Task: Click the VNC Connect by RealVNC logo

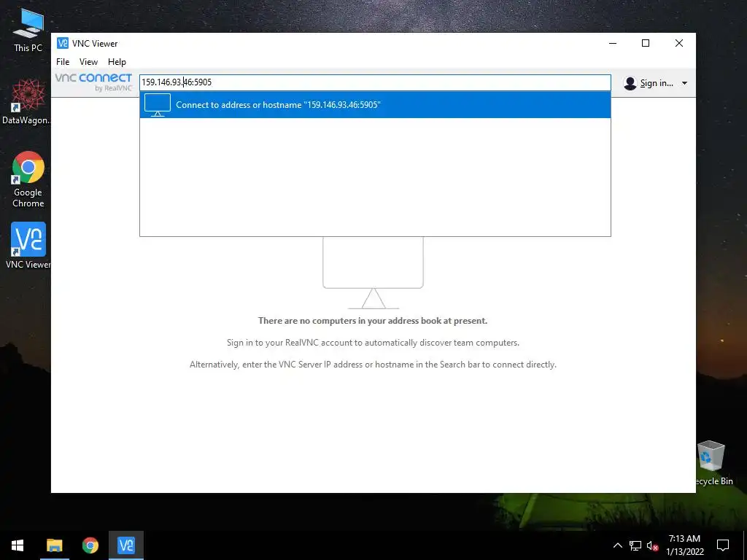Action: coord(93,82)
